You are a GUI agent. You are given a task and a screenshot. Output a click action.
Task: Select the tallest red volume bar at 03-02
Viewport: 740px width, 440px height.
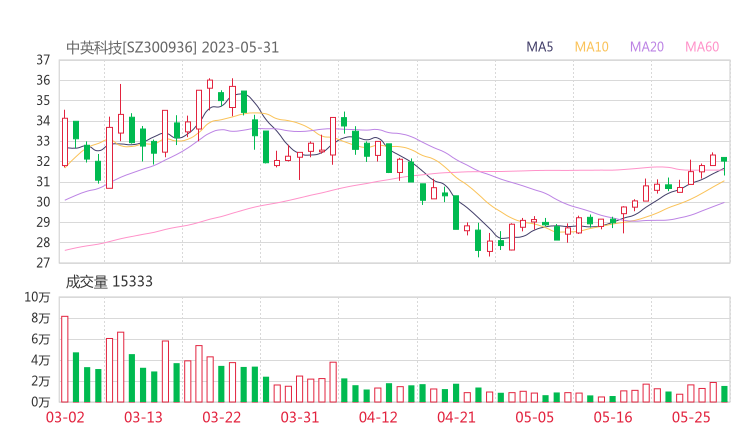[x=65, y=359]
